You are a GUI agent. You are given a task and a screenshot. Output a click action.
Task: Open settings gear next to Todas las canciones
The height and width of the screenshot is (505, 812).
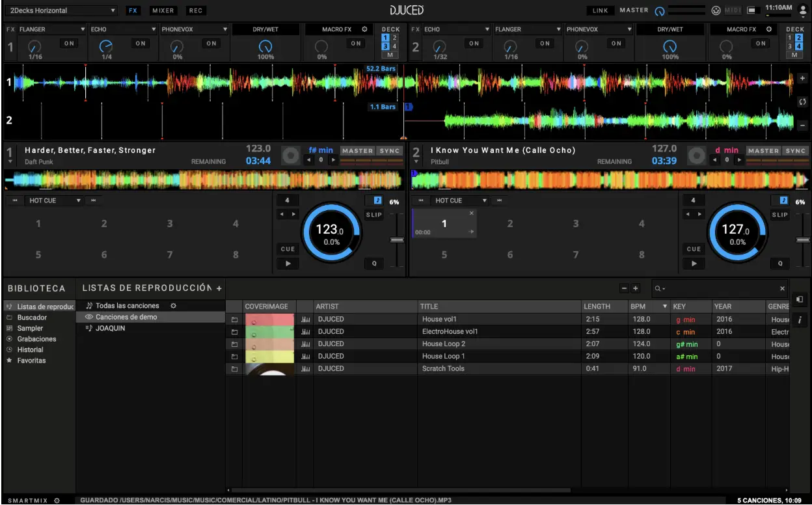pos(173,306)
